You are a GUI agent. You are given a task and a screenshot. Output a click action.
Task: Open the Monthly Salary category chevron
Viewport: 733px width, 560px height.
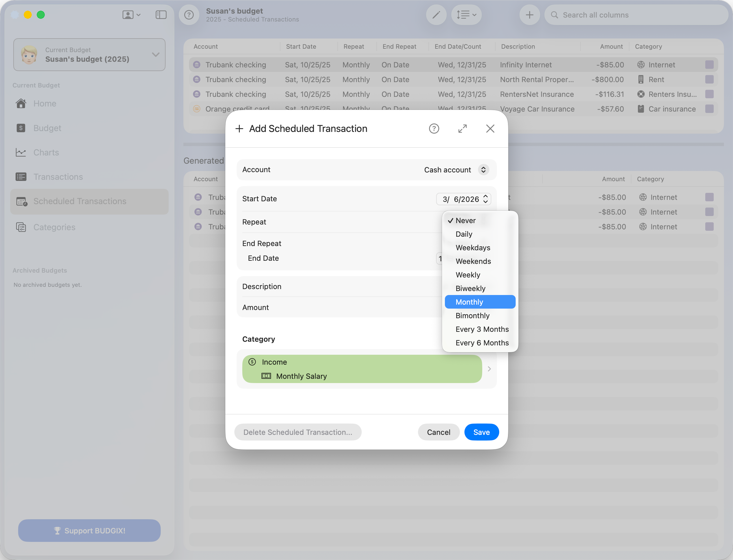pos(489,369)
